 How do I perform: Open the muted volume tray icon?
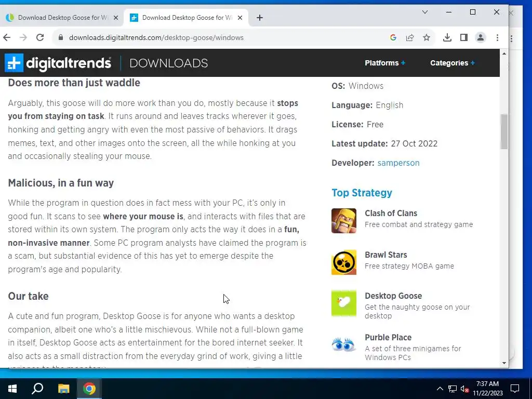[464, 389]
